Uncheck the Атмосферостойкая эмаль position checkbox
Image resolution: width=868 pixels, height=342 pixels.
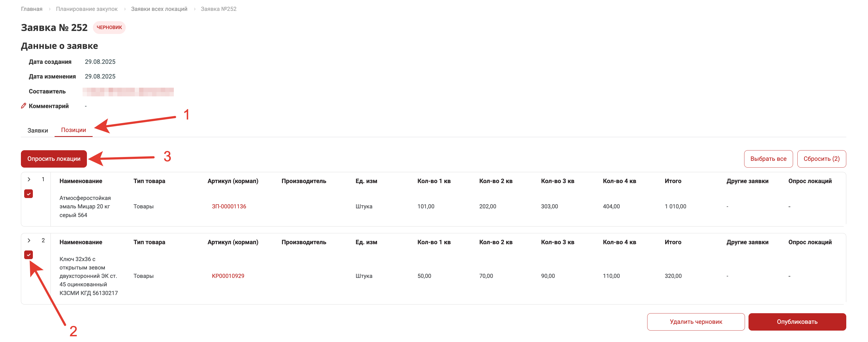pos(29,194)
